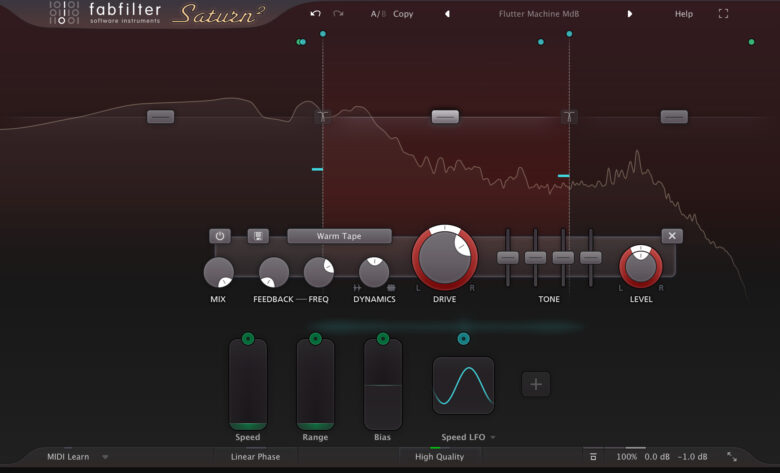Click the first TONE slider handle
The width and height of the screenshot is (780, 473).
508,258
